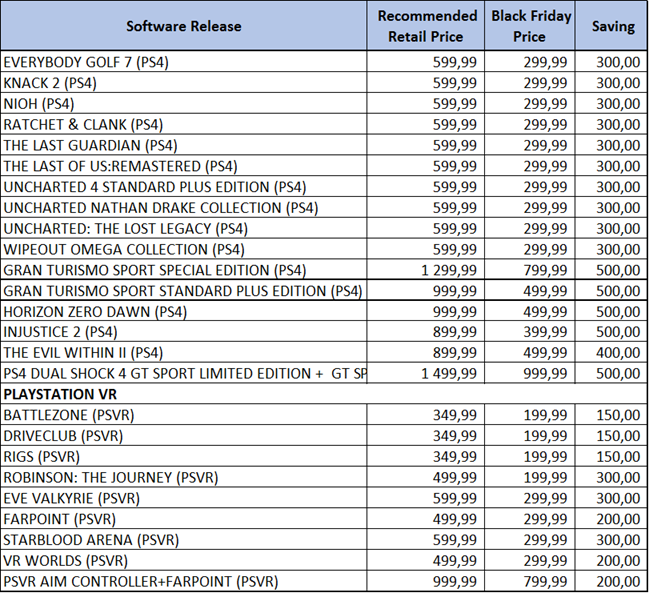
Task: Select the Saving column header
Action: tap(612, 26)
